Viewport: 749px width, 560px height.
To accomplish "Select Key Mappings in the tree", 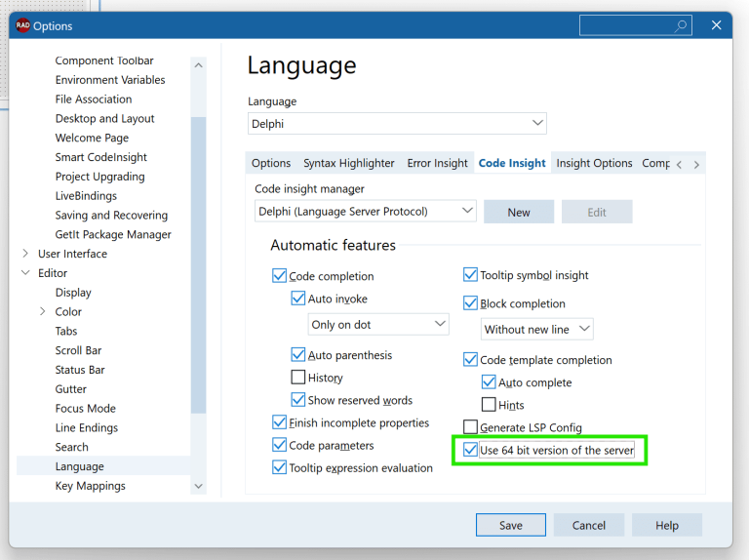I will [x=91, y=486].
